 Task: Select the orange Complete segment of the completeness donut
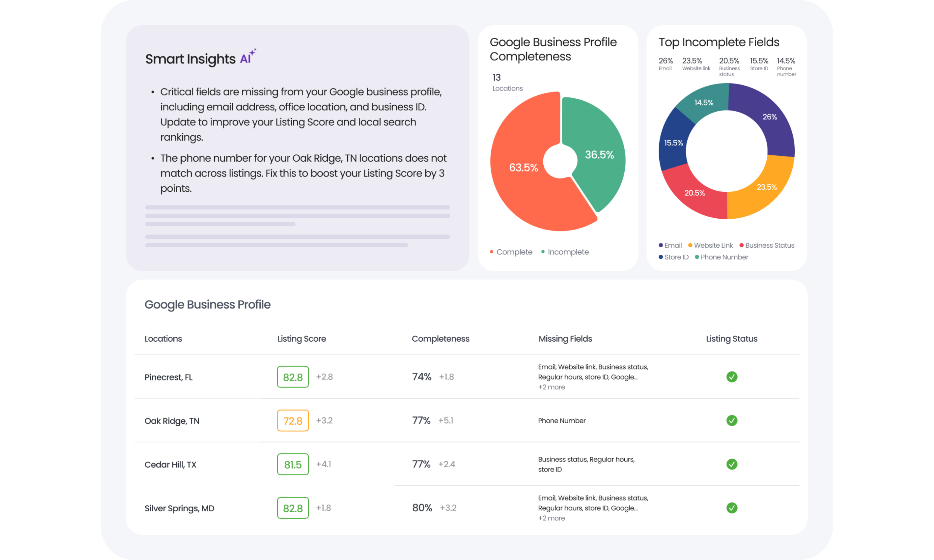(525, 168)
